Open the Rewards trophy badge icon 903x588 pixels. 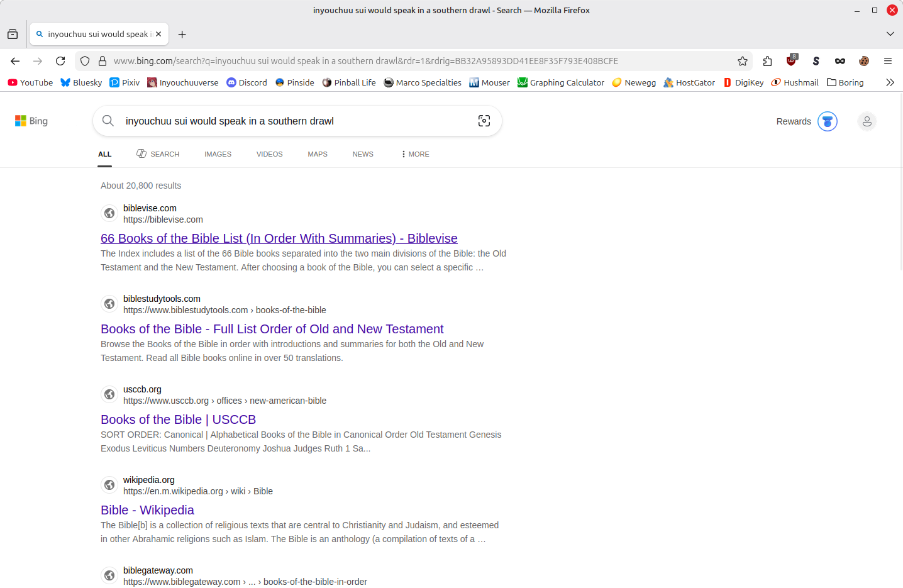point(828,121)
